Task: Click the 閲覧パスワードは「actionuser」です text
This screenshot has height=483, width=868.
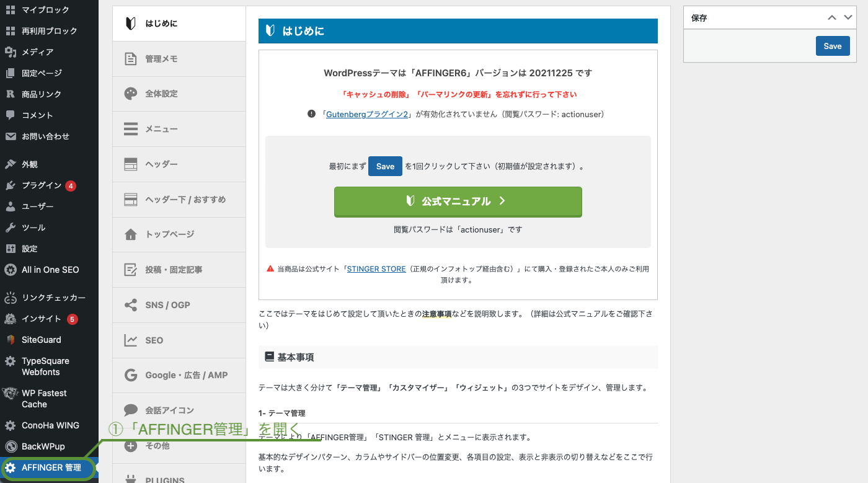Action: (x=458, y=229)
